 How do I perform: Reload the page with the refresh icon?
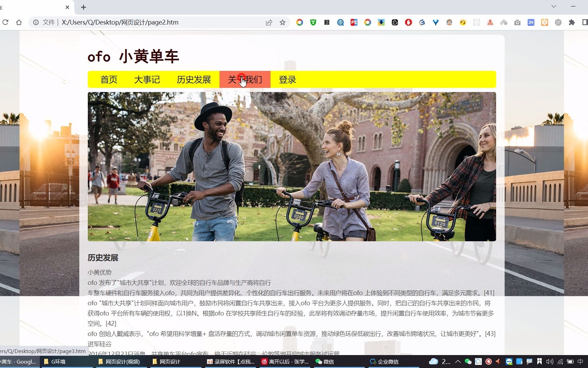(x=5, y=22)
